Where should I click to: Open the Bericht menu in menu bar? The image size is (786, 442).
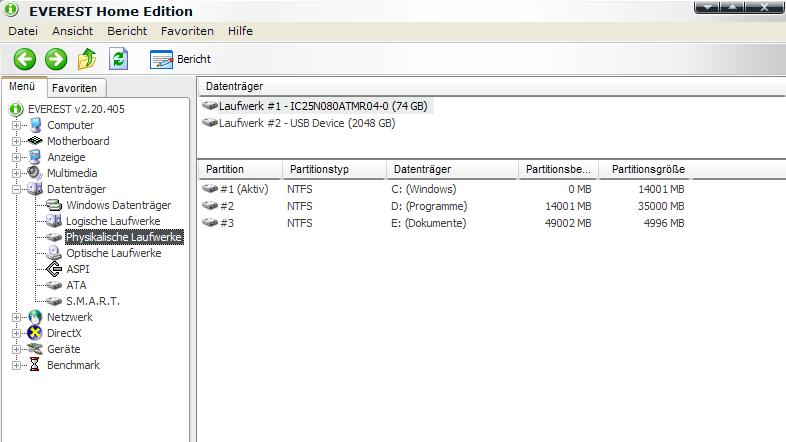127,31
